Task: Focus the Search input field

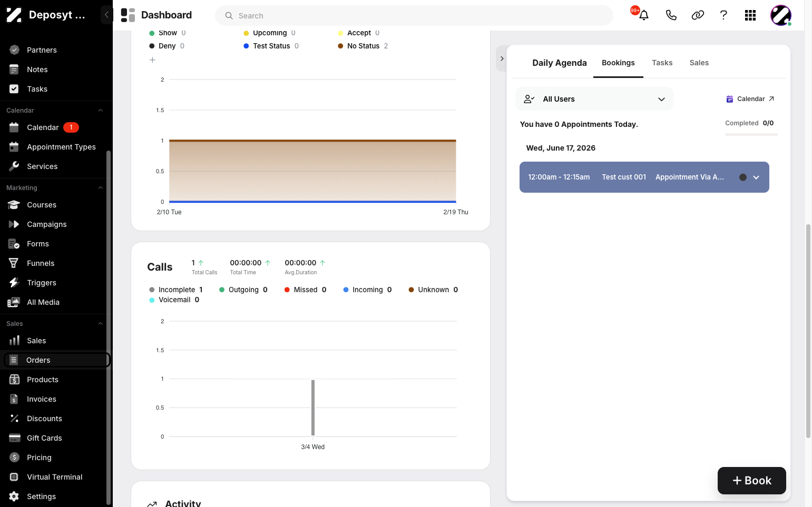Action: click(414, 16)
